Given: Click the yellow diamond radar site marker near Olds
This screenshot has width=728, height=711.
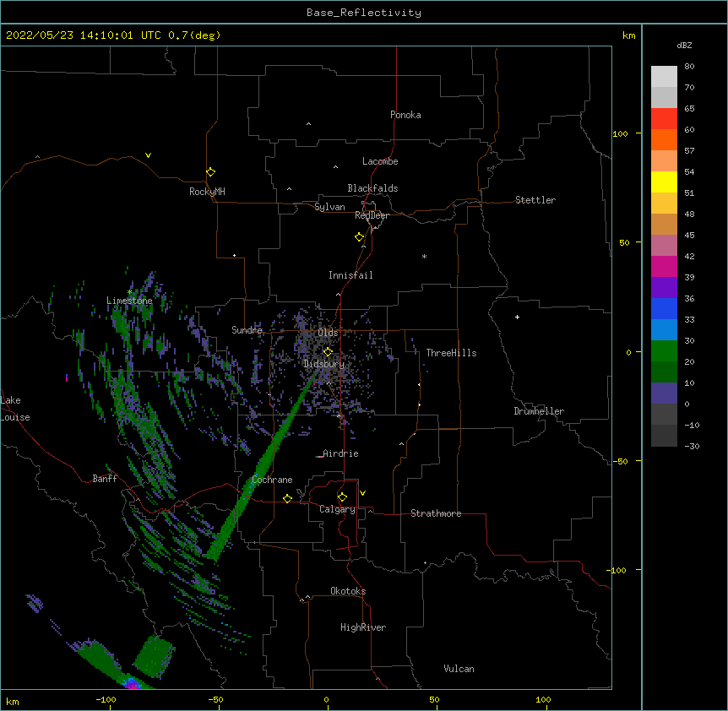Looking at the screenshot, I should (328, 351).
